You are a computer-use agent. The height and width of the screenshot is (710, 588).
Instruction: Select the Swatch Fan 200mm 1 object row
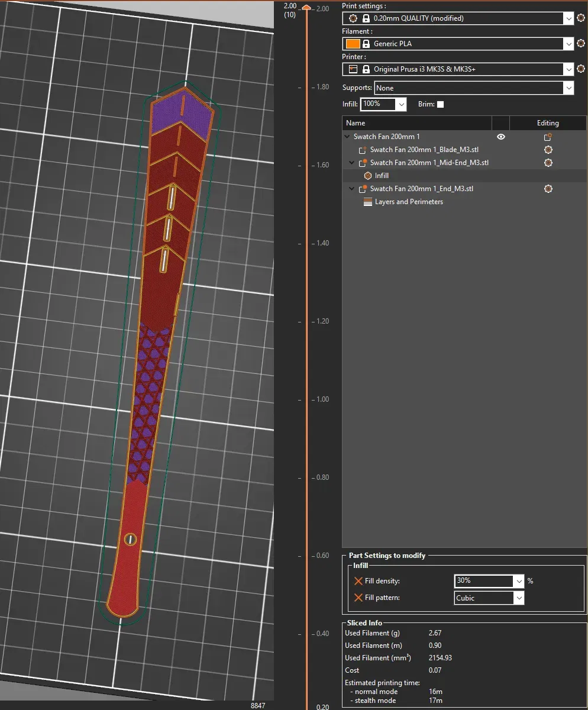pos(464,137)
